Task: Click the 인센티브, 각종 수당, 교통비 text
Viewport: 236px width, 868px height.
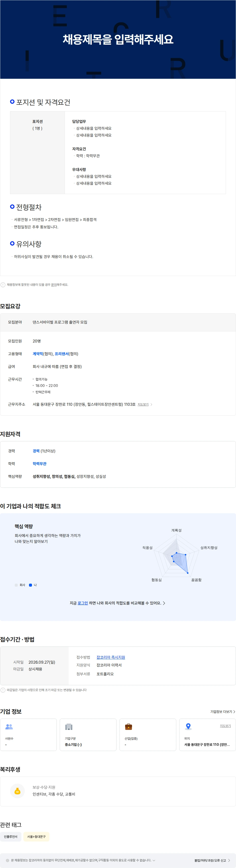Action: (x=54, y=794)
